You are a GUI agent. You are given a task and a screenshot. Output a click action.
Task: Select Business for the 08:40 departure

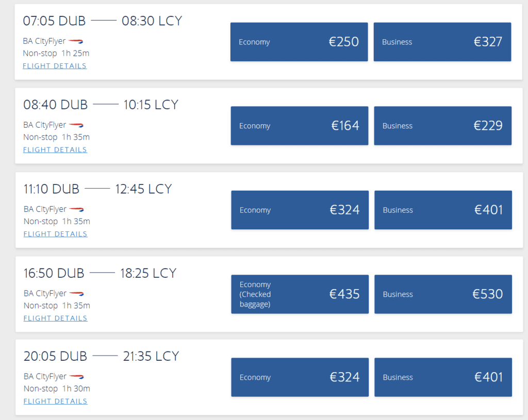(442, 126)
